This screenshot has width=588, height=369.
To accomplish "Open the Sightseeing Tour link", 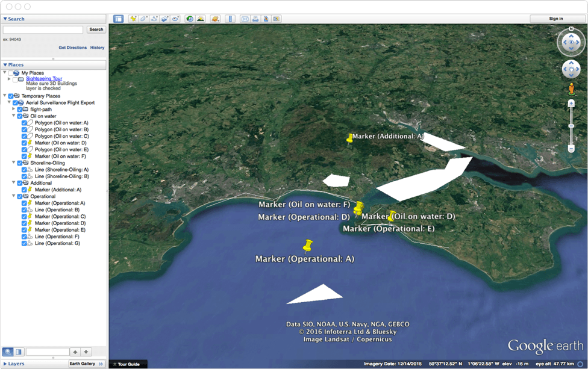I will tap(44, 79).
